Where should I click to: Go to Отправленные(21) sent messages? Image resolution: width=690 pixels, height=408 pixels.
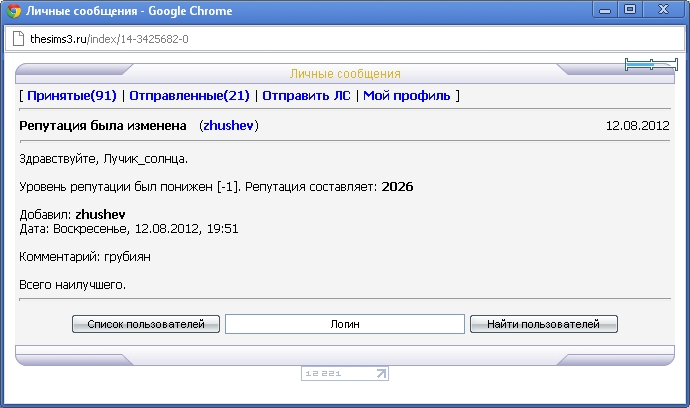click(x=190, y=96)
